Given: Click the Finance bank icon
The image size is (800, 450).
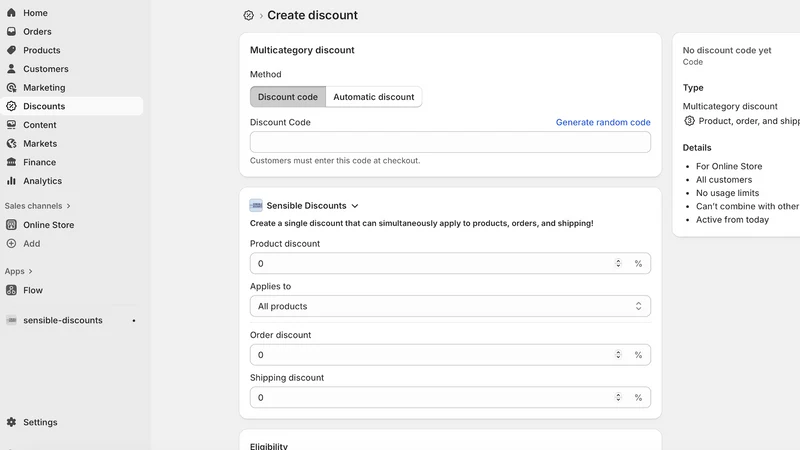Looking at the screenshot, I should [x=11, y=162].
